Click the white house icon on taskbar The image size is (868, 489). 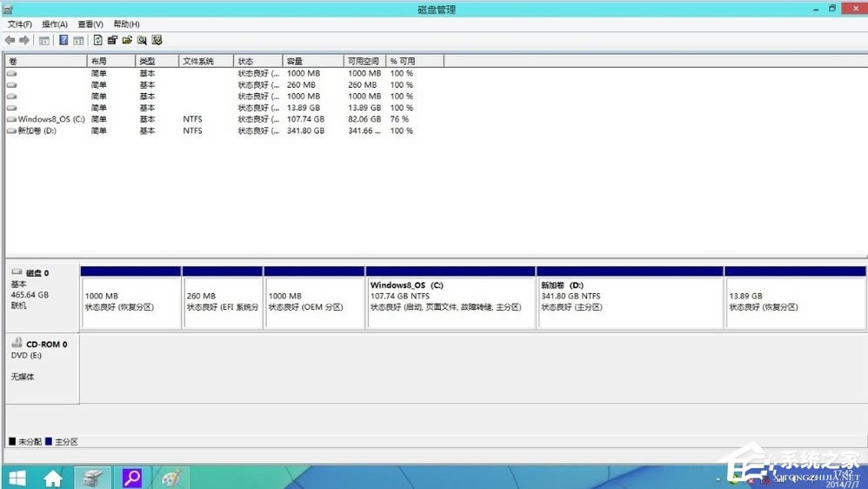click(53, 478)
